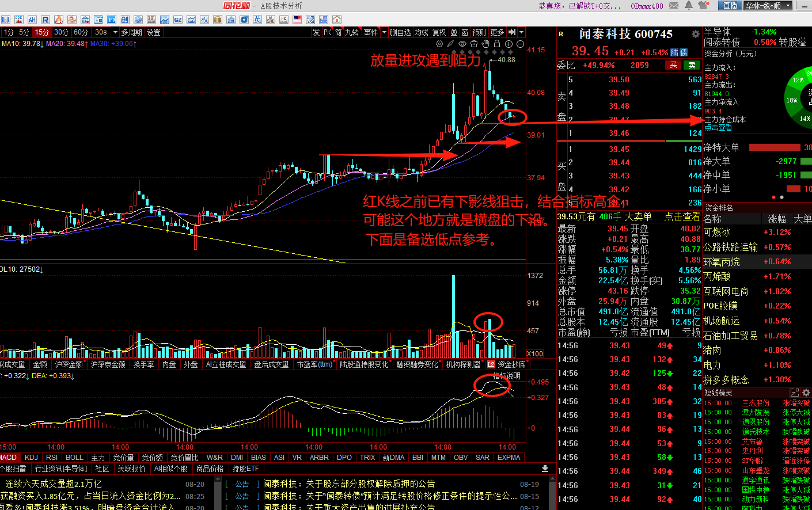Open the blue R toolbar icon
The image size is (812, 510).
click(45, 20)
